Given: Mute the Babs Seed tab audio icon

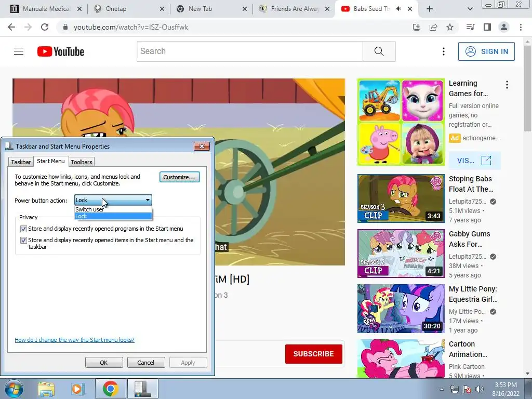Looking at the screenshot, I should pos(399,9).
